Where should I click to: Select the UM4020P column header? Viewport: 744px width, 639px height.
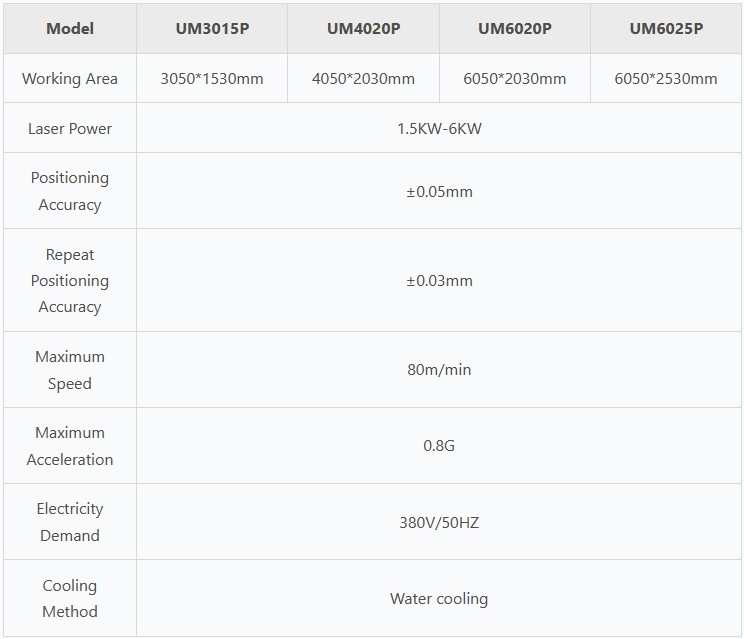coord(363,28)
